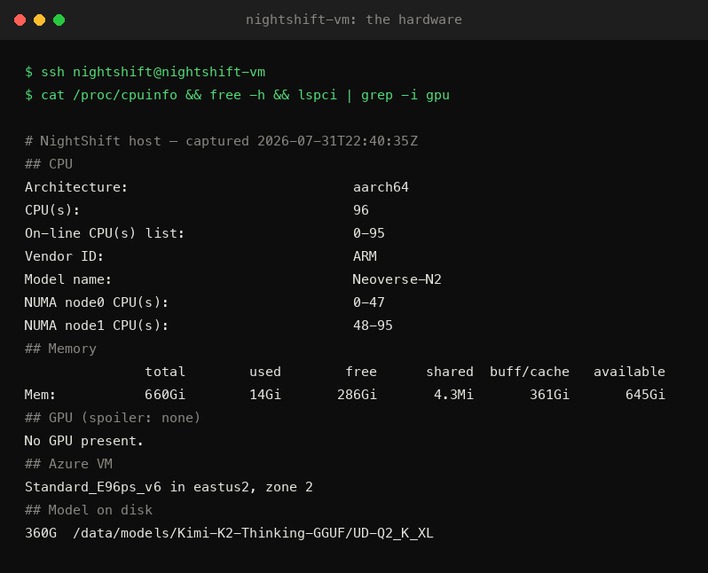Click the 'Mem:' row label
This screenshot has width=708, height=573.
point(40,395)
